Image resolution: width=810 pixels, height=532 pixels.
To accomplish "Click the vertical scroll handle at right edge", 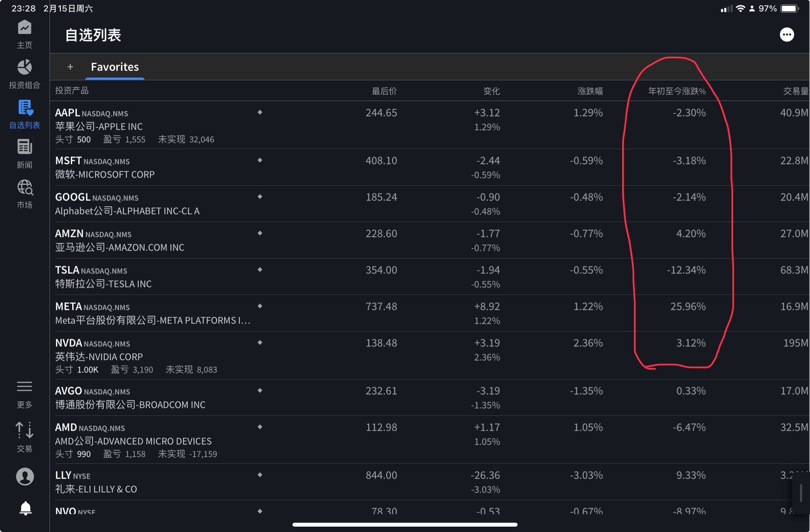I will point(801,493).
